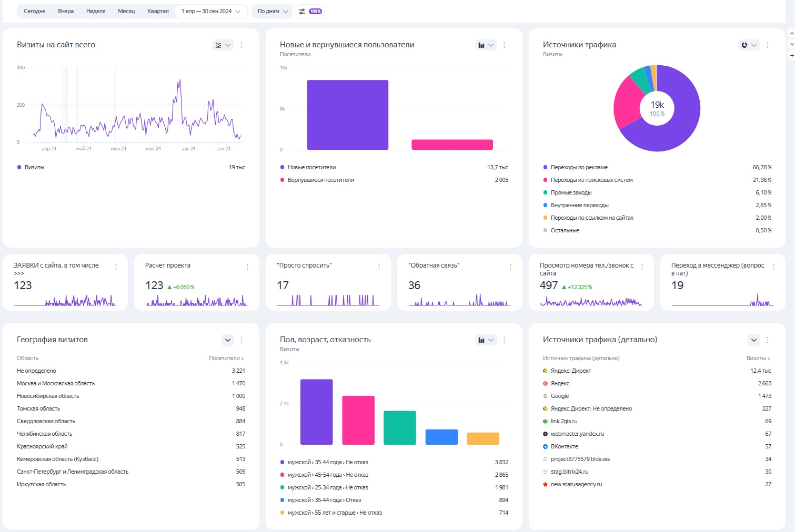795x532 pixels.
Task: Open three-dot menu of "Обратная связь" card
Action: tap(511, 267)
